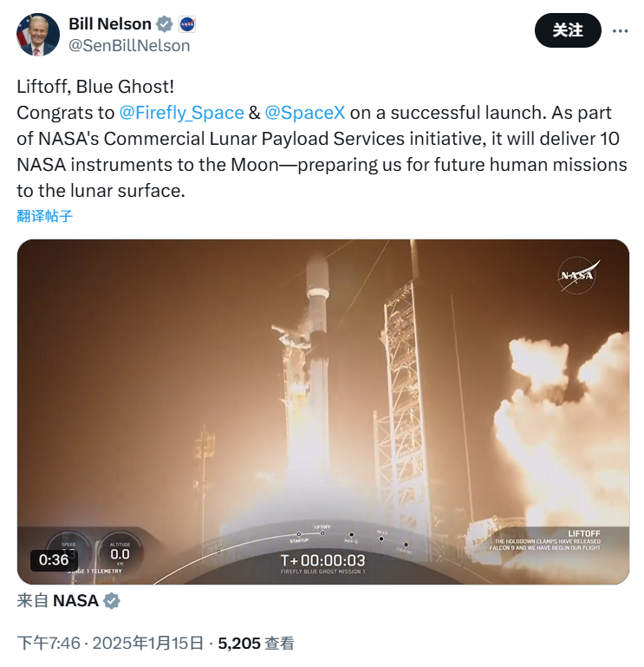The height and width of the screenshot is (667, 644).
Task: Click the 0:36 video duration badge
Action: 54,559
